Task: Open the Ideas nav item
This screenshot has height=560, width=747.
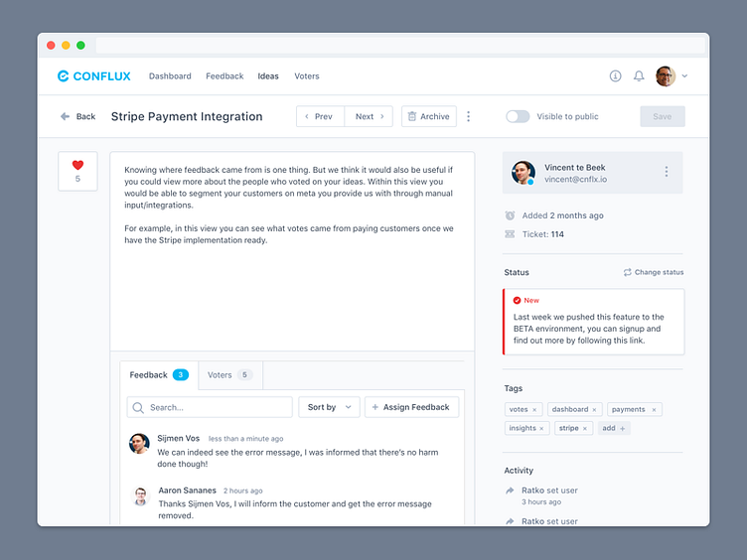Action: pyautogui.click(x=268, y=76)
